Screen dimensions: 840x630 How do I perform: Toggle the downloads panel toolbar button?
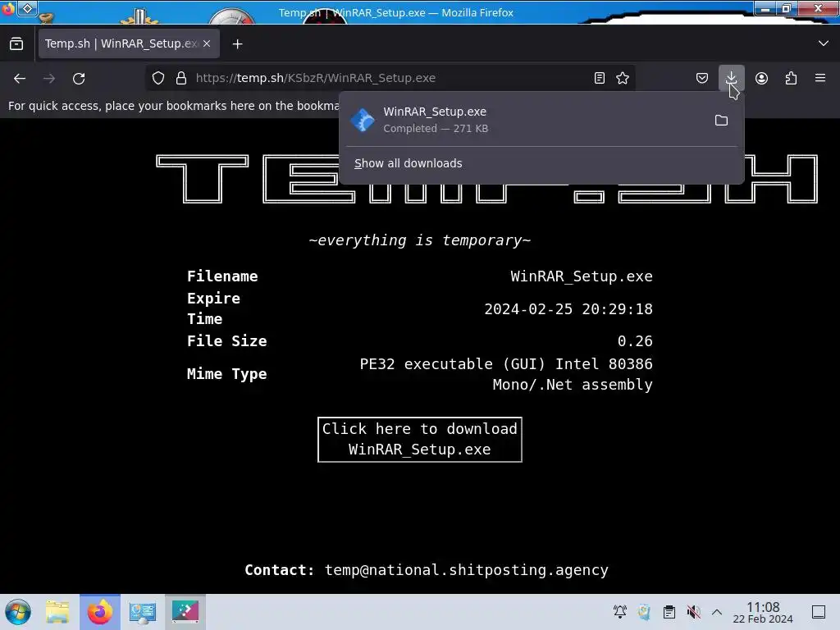coord(731,78)
